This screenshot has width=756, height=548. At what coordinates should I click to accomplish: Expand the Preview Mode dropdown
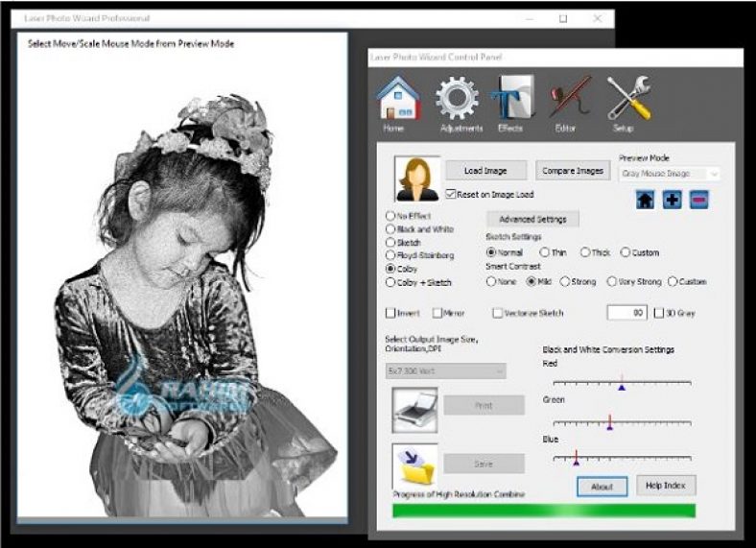point(670,174)
